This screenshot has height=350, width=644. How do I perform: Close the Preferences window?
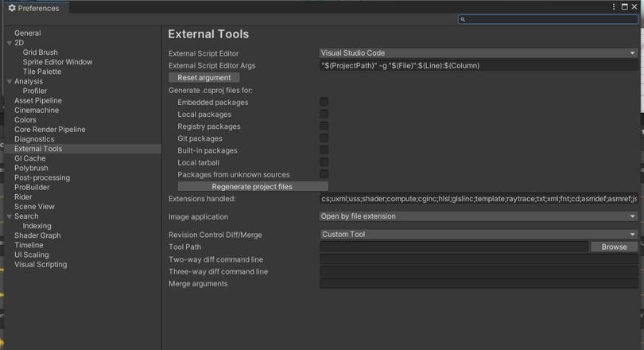click(x=634, y=7)
